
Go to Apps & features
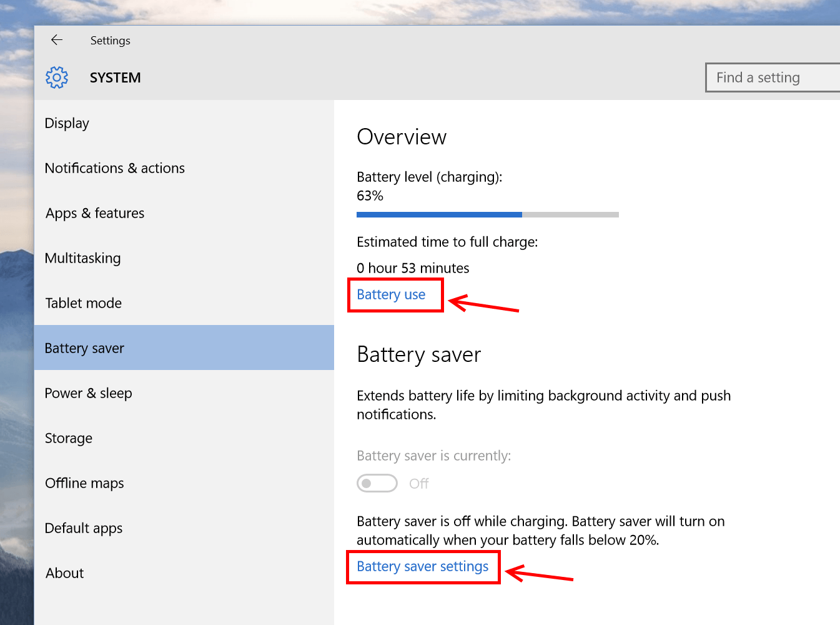pyautogui.click(x=184, y=213)
